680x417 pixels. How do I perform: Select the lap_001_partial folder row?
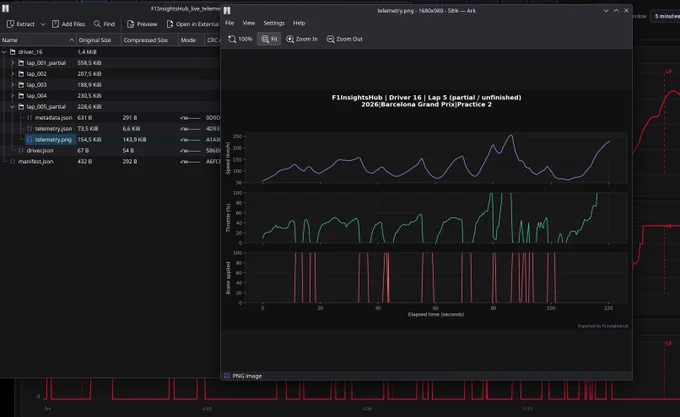(x=110, y=63)
